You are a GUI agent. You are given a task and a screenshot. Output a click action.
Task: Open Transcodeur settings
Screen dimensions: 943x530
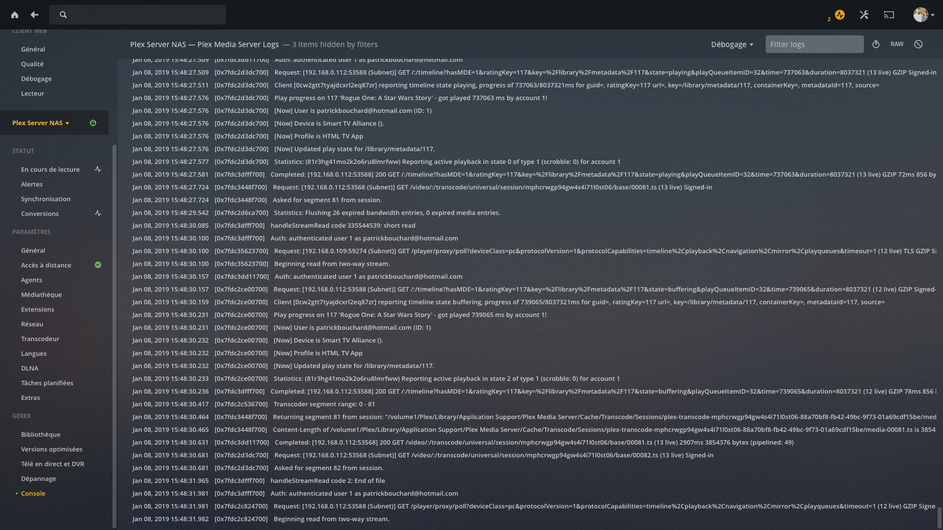40,339
